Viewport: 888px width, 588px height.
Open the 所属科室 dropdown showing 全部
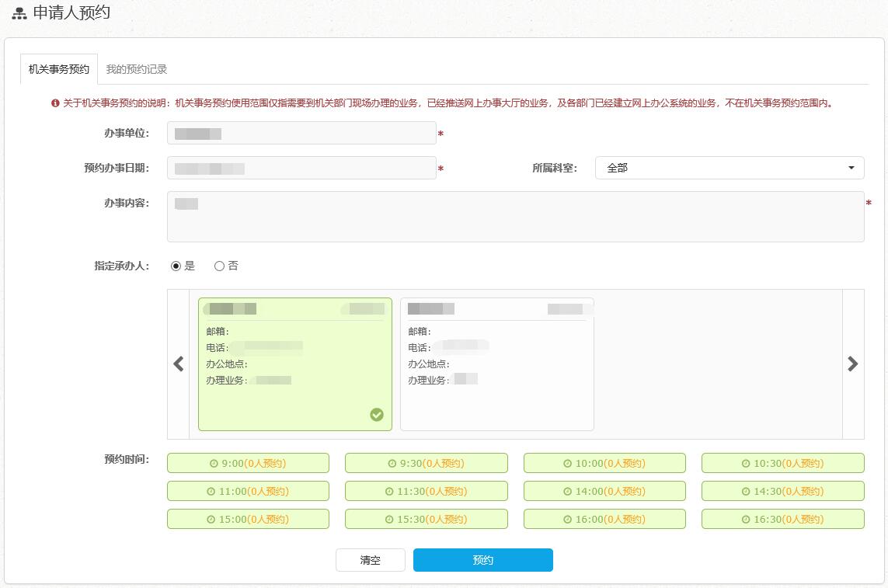click(x=730, y=168)
